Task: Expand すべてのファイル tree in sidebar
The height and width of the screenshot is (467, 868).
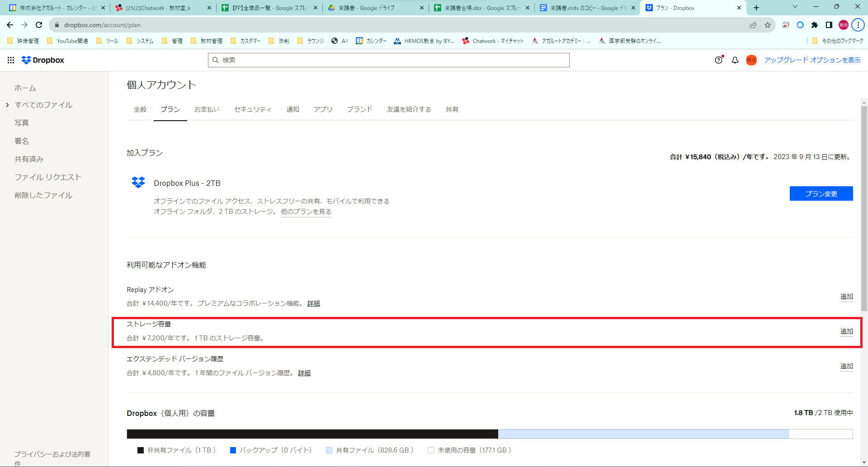Action: tap(8, 105)
